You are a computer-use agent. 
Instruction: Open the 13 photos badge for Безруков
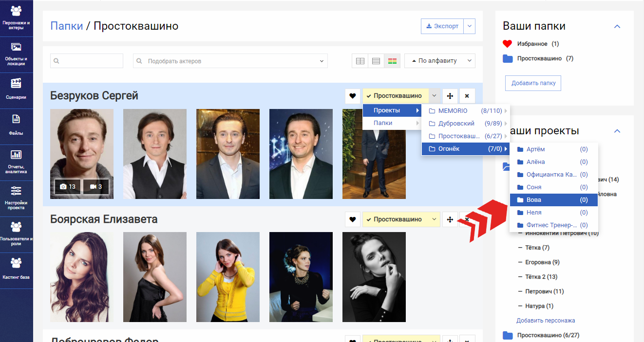pyautogui.click(x=68, y=187)
